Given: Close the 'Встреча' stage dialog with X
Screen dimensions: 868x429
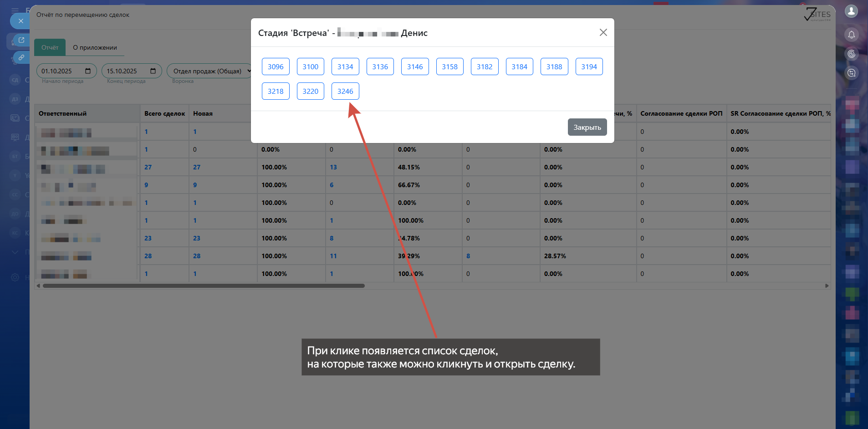Looking at the screenshot, I should coord(603,32).
